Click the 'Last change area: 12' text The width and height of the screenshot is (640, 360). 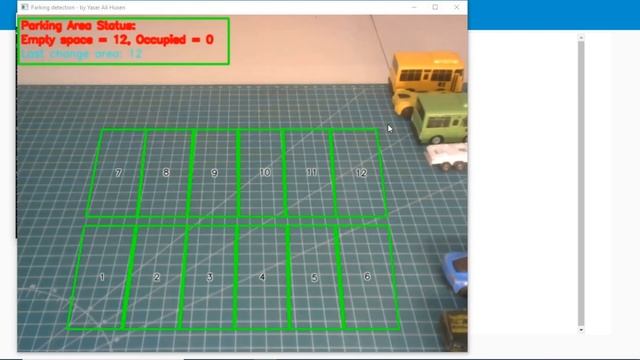point(82,53)
